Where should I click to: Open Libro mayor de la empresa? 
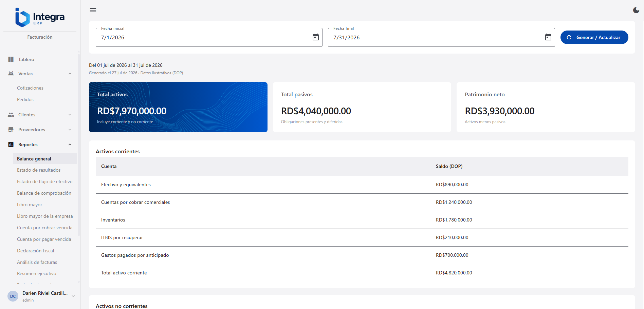(45, 216)
